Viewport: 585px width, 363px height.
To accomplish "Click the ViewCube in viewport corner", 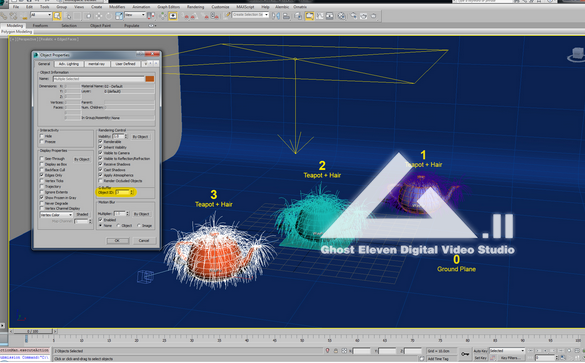I will pyautogui.click(x=576, y=55).
